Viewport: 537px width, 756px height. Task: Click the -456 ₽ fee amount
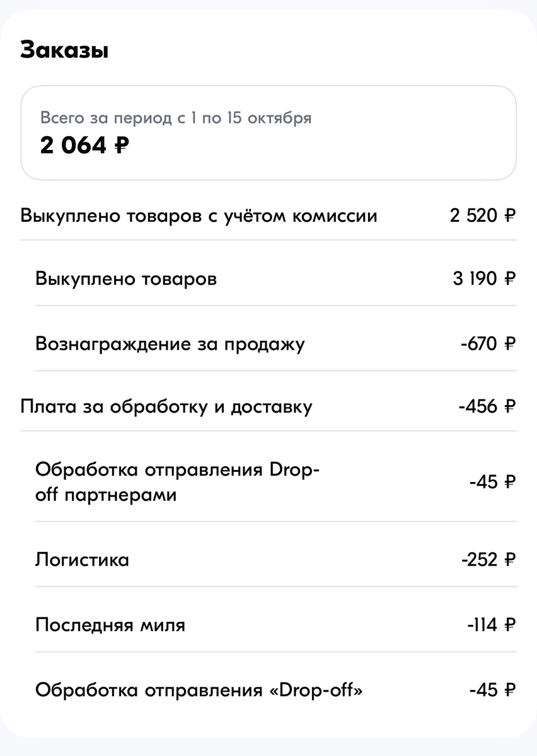(487, 406)
